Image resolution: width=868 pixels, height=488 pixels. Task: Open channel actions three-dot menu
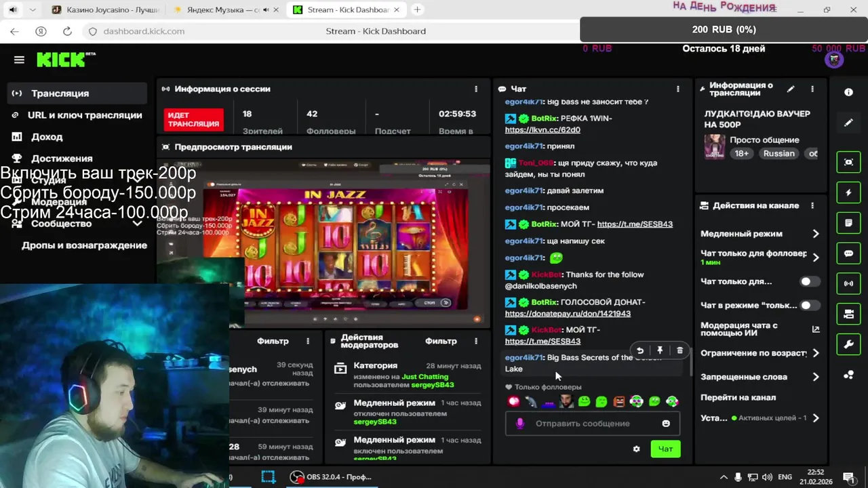point(812,205)
